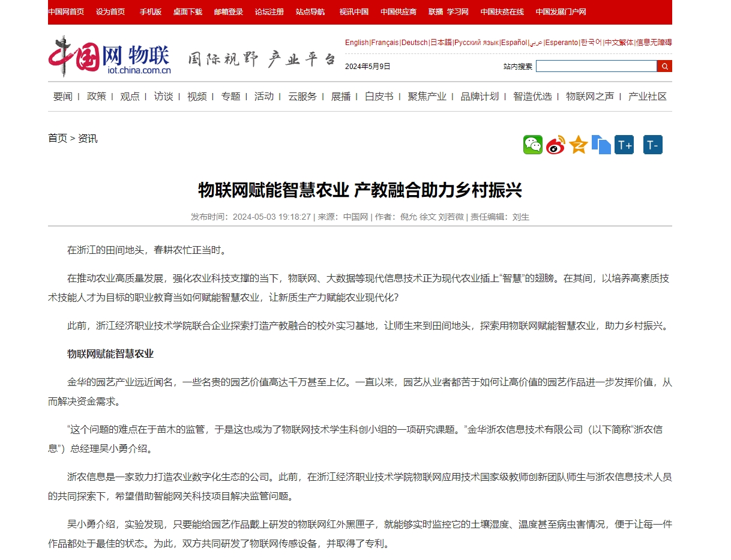Screen dimensions: 731x560
Task: Click the copy link icon
Action: click(x=601, y=145)
